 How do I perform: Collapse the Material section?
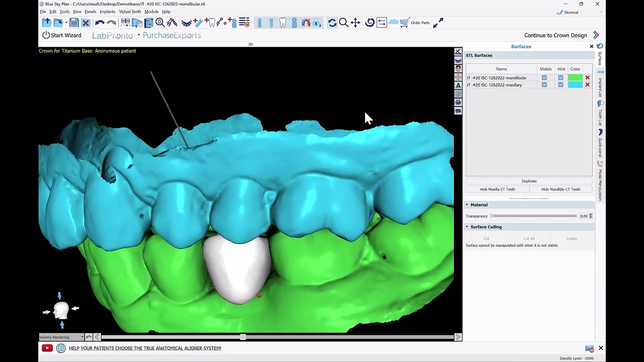pos(467,205)
